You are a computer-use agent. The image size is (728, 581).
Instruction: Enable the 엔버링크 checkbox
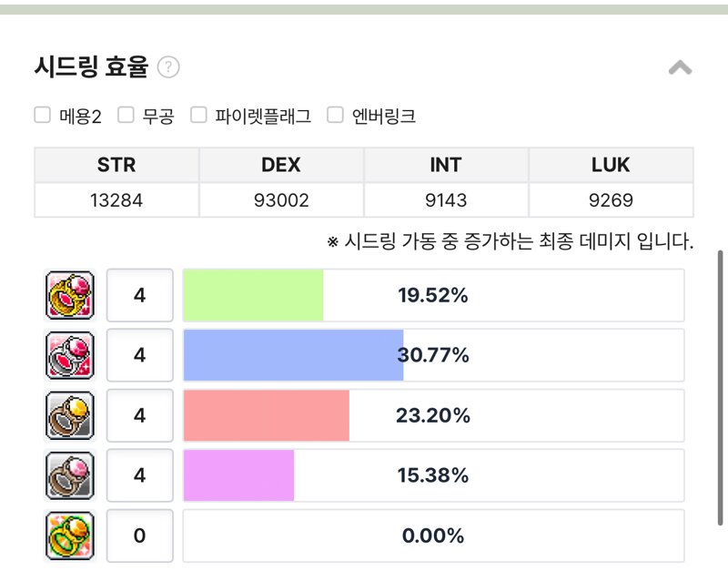tap(335, 115)
